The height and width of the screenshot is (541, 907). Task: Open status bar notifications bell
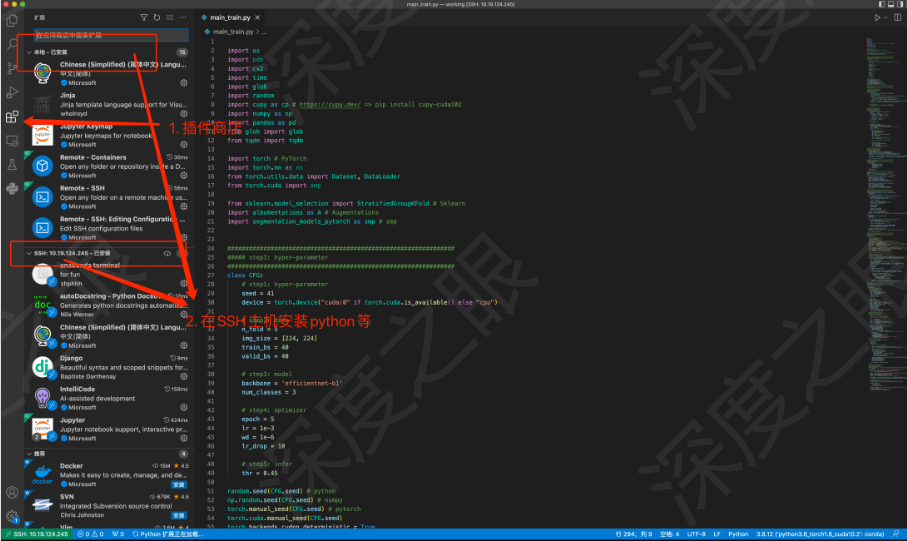pyautogui.click(x=897, y=534)
